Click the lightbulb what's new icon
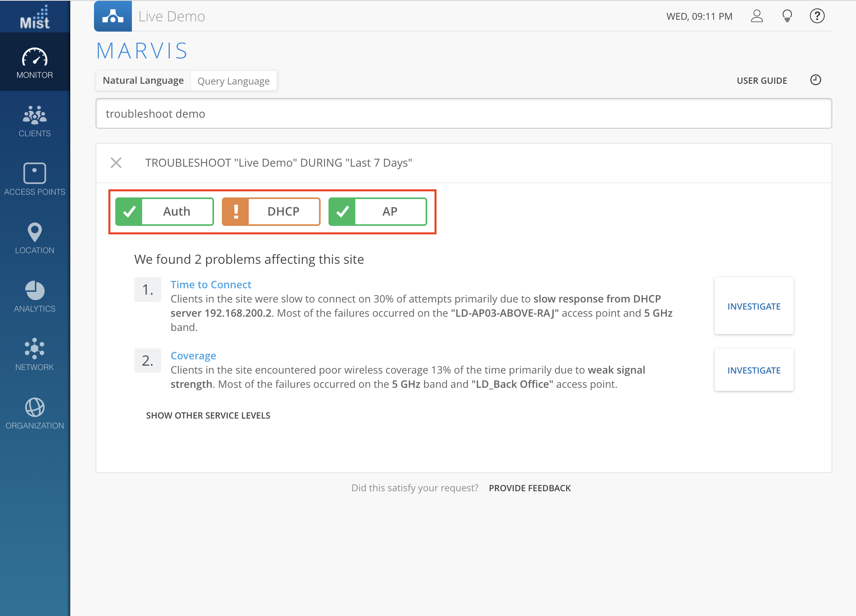The image size is (856, 616). [x=787, y=16]
